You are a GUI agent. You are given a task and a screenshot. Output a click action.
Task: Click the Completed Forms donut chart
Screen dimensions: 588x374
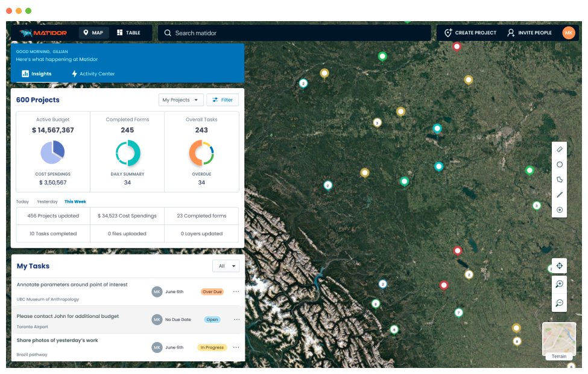click(127, 153)
